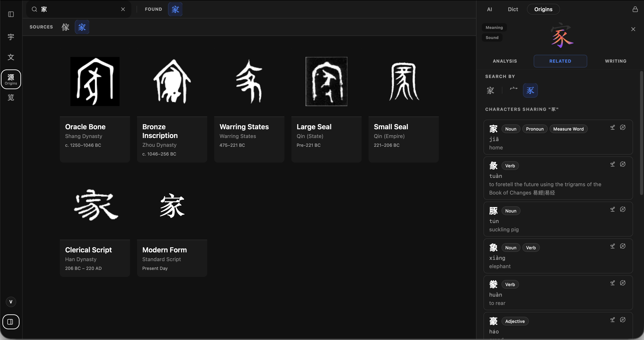Toggle the sidebar with the top-left panel icon
The width and height of the screenshot is (644, 340).
point(11,14)
